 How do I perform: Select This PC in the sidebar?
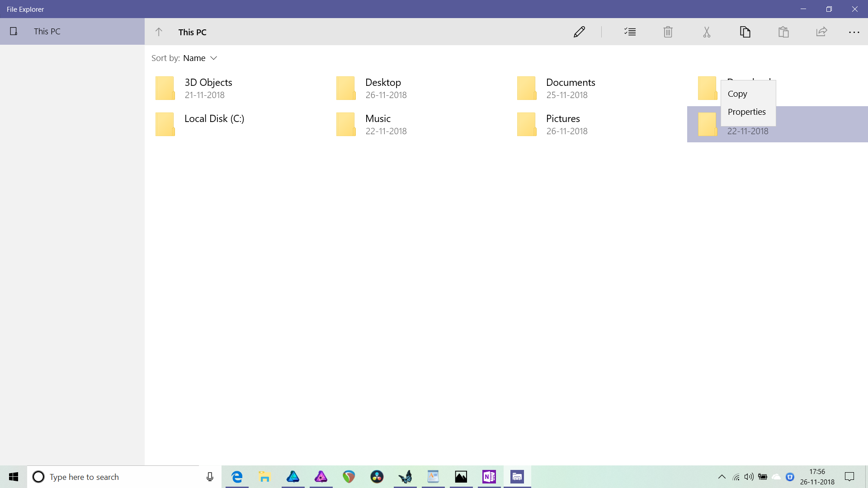[47, 31]
